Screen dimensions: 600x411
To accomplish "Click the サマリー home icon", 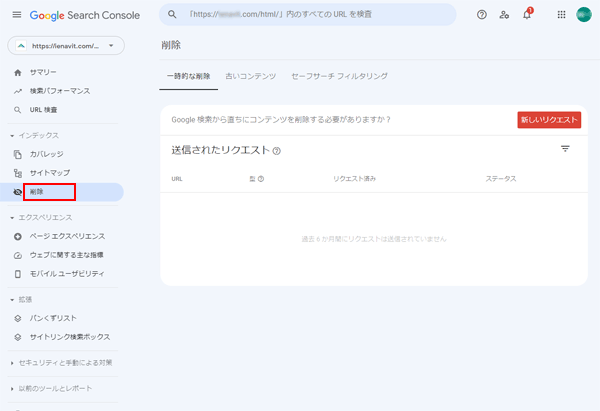I will tap(18, 72).
